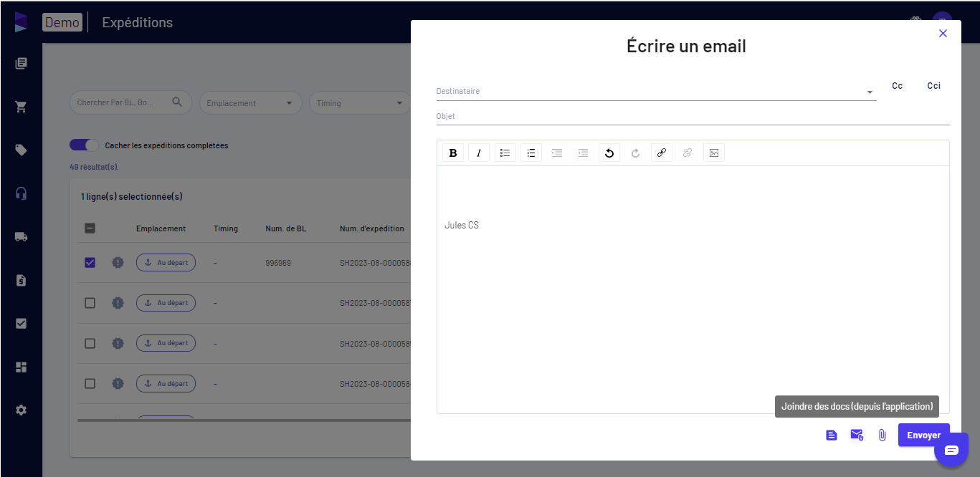Click the remove link (unlink) icon
Image resolution: width=980 pixels, height=477 pixels.
click(688, 153)
